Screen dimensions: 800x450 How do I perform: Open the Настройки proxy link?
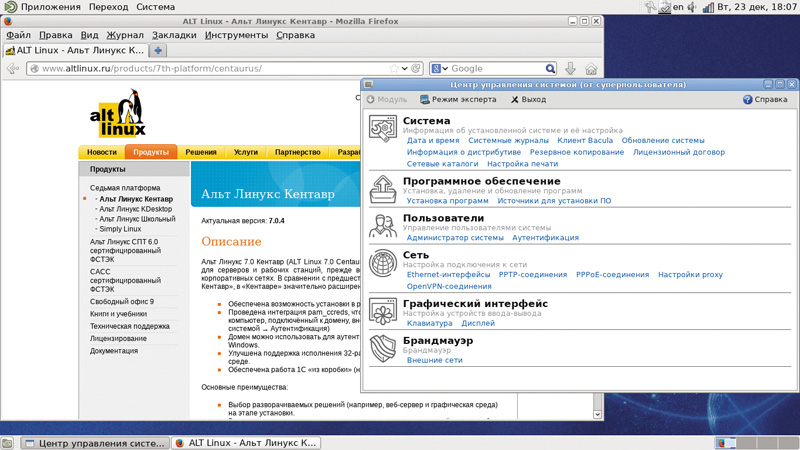[x=690, y=274]
